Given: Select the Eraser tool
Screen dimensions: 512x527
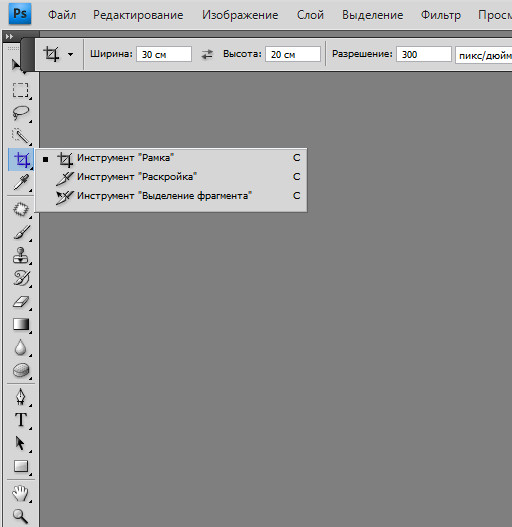Looking at the screenshot, I should coord(21,301).
